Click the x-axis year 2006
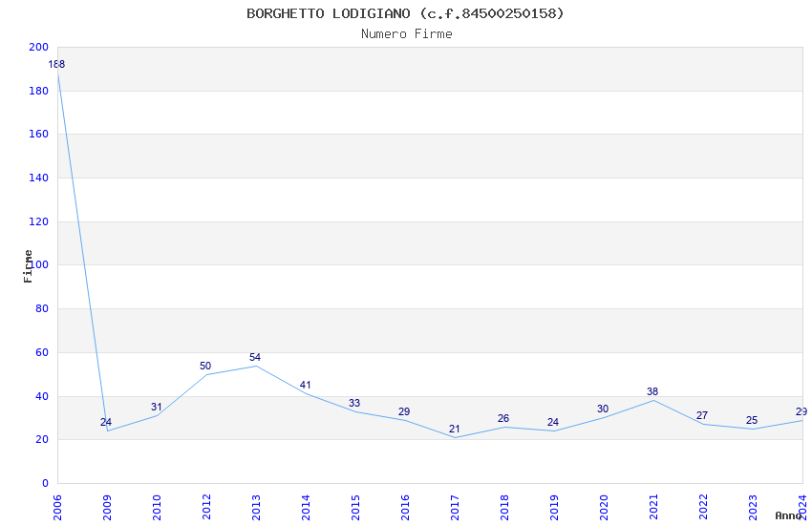Image resolution: width=812 pixels, height=525 pixels. 57,508
